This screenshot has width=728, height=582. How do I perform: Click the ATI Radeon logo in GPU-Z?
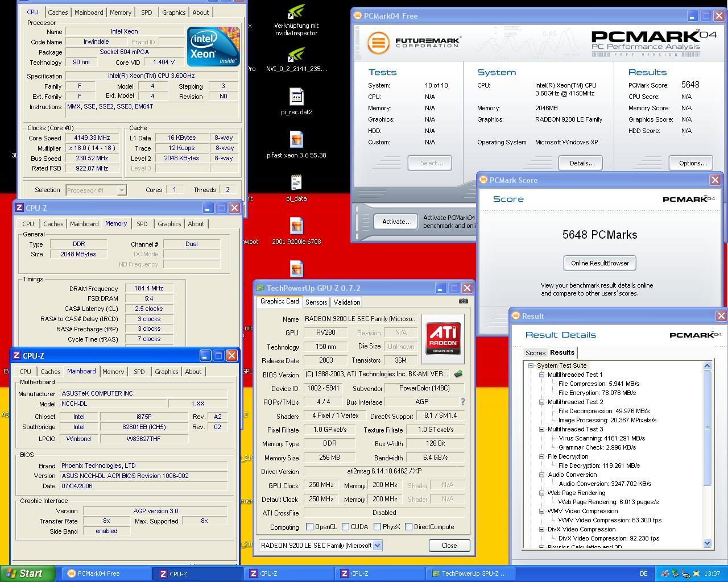tap(443, 339)
